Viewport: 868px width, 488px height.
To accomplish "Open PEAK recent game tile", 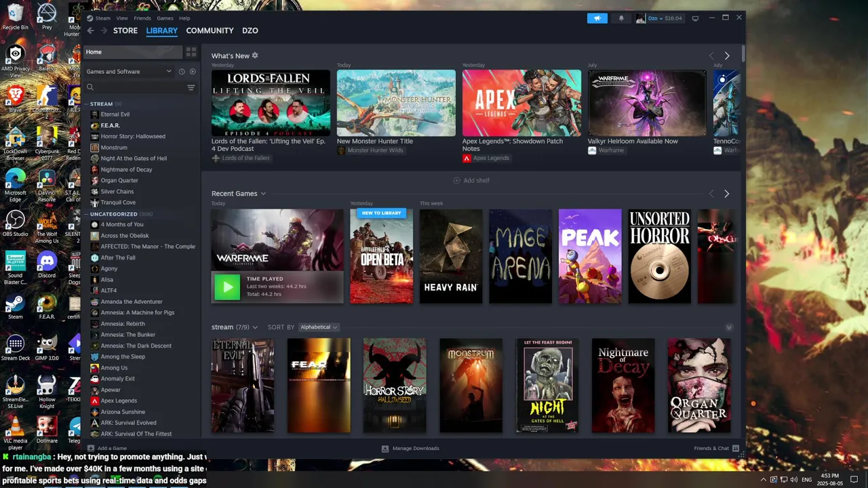I will 590,256.
